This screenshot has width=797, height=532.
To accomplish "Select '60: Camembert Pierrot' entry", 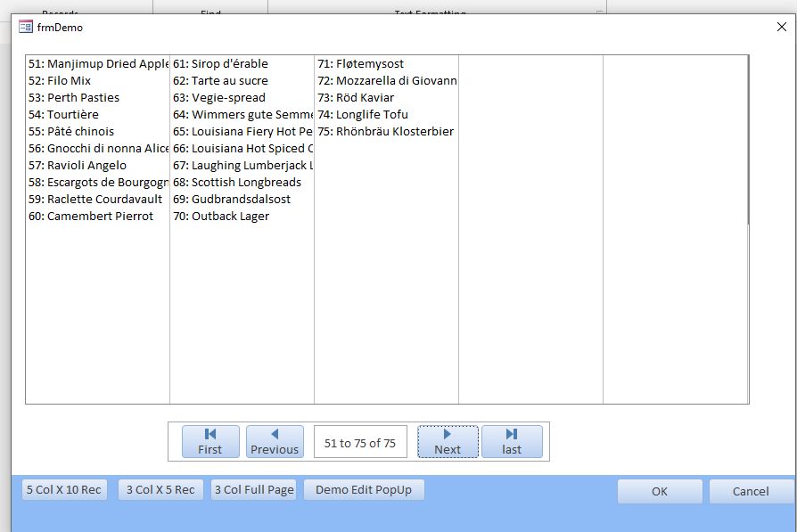I will (x=97, y=216).
